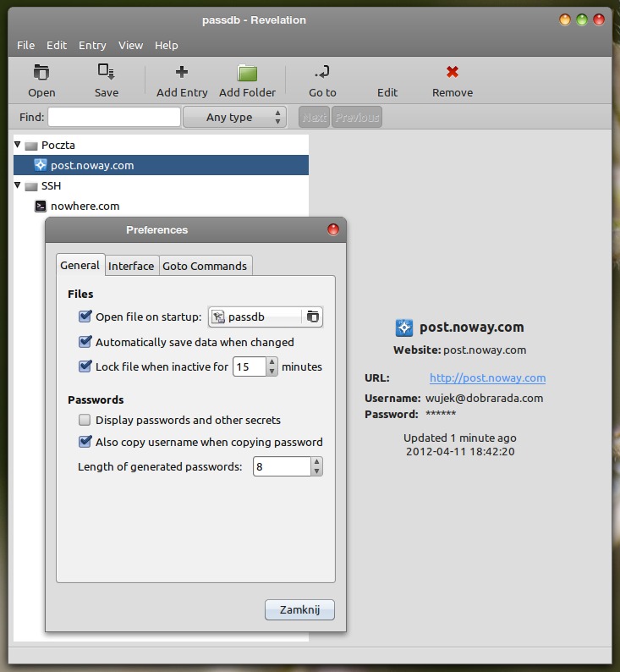Screen dimensions: 620x672
Task: Click the hidden password asterisks value
Action: pyautogui.click(x=441, y=414)
